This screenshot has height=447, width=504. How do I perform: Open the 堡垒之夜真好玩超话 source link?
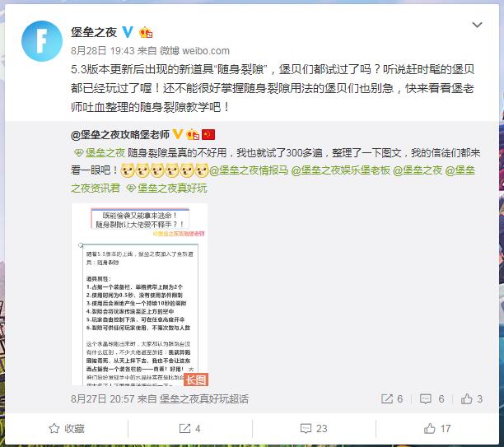point(204,399)
